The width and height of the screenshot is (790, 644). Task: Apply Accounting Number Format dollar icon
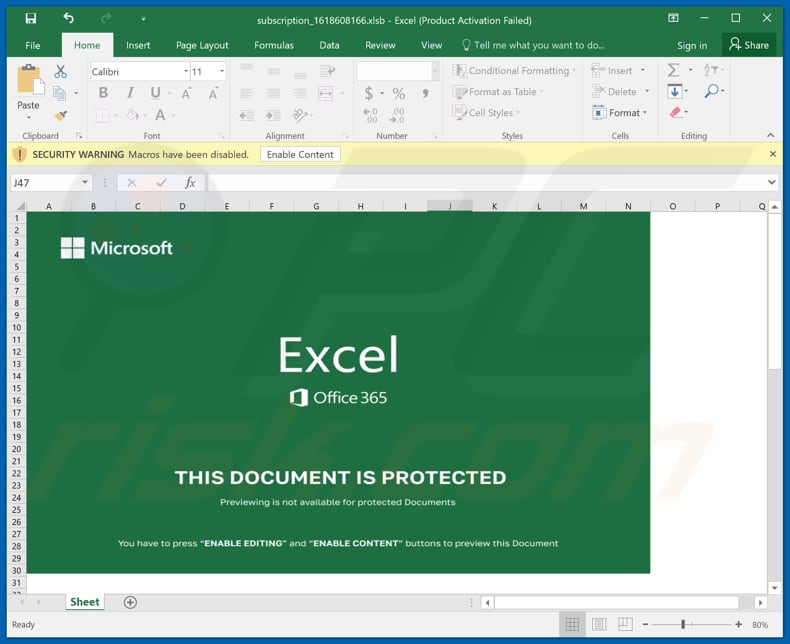(369, 93)
